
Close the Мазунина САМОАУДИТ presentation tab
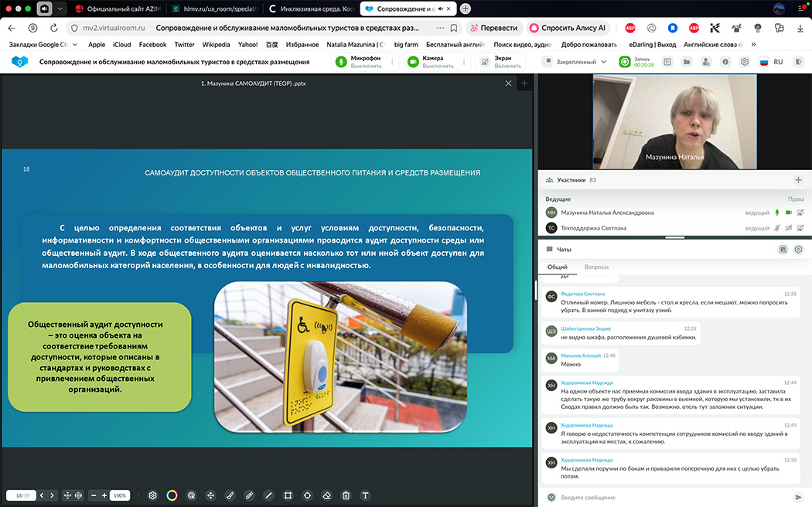508,83
